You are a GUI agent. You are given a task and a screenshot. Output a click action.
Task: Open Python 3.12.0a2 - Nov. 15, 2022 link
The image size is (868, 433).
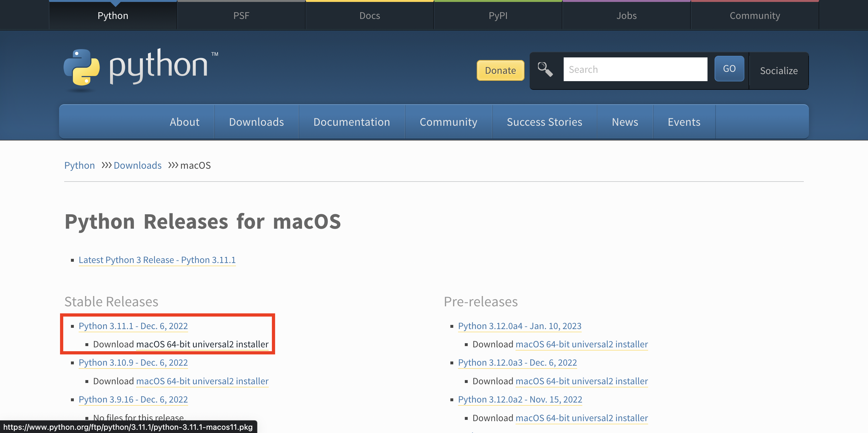(520, 399)
